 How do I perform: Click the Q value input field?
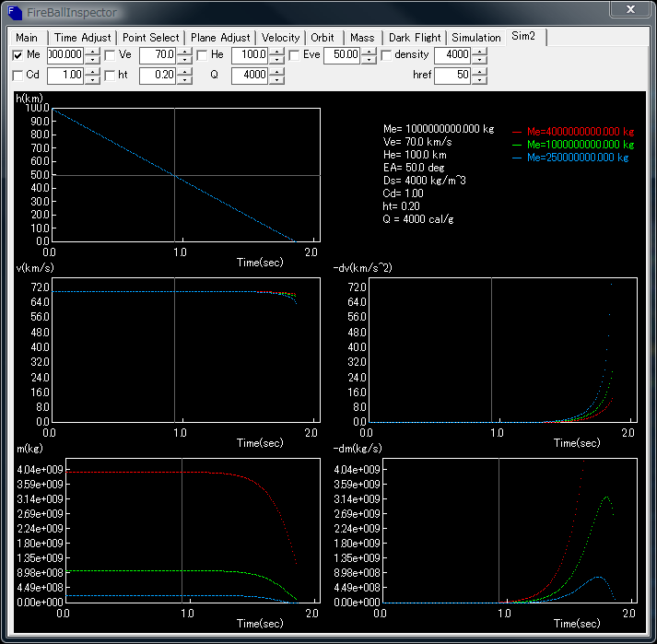click(x=250, y=76)
